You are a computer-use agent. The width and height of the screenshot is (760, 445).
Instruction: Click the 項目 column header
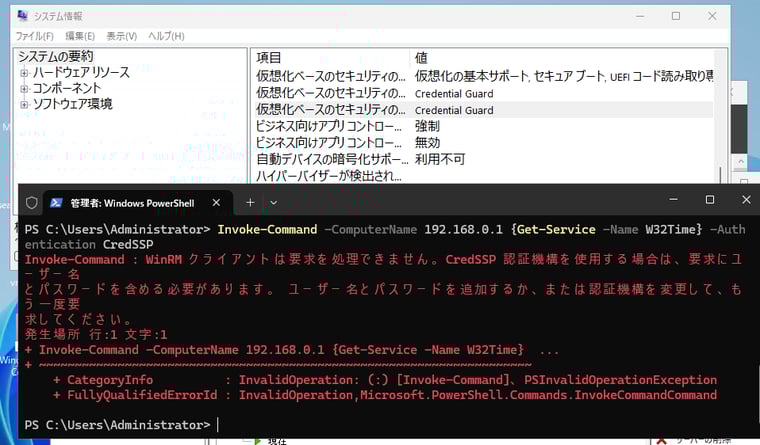331,58
